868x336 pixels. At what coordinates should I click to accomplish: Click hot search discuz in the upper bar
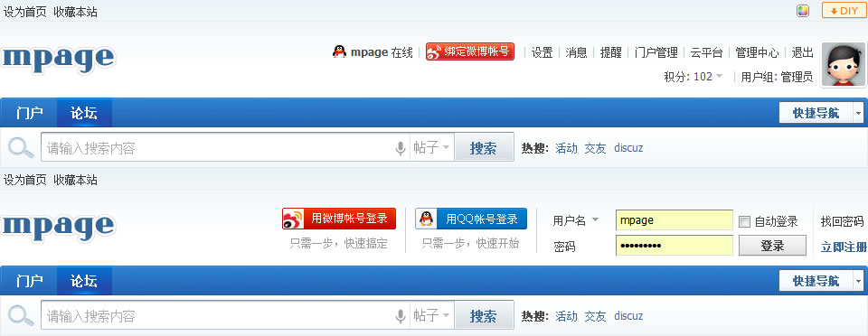(x=628, y=148)
